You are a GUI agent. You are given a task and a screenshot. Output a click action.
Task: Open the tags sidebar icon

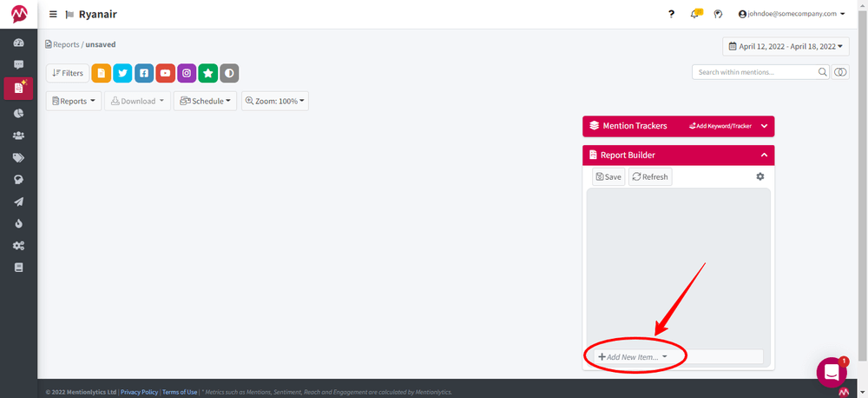[x=19, y=158]
